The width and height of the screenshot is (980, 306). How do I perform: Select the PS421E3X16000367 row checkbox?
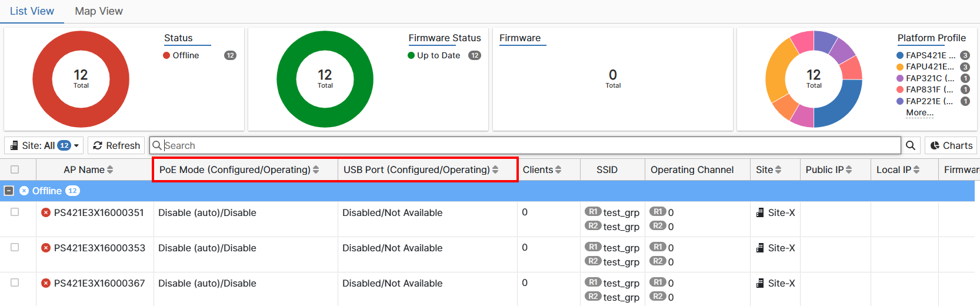[x=15, y=282]
